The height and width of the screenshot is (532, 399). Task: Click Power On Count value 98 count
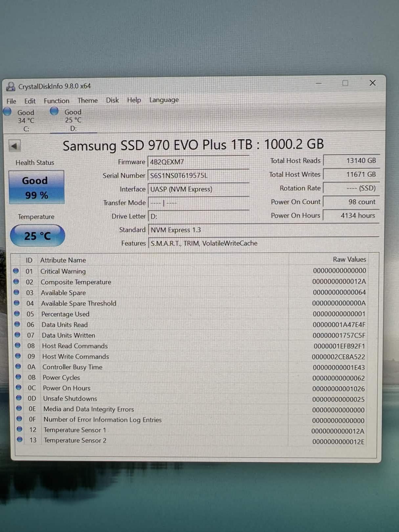click(351, 202)
